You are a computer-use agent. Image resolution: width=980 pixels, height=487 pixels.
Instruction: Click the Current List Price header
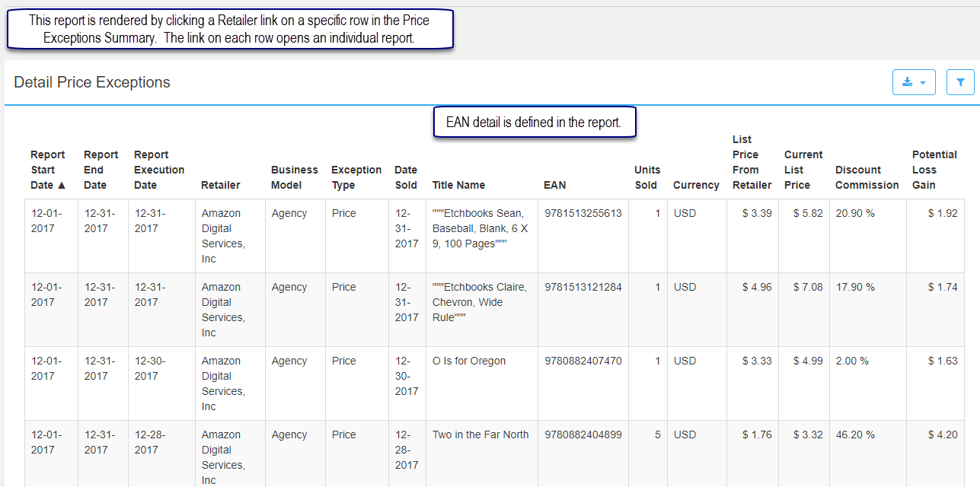[803, 170]
